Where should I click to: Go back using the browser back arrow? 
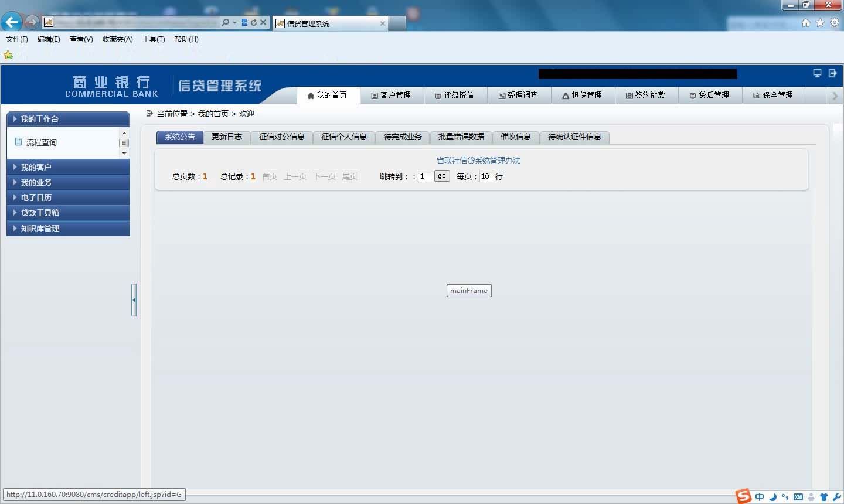coord(11,22)
